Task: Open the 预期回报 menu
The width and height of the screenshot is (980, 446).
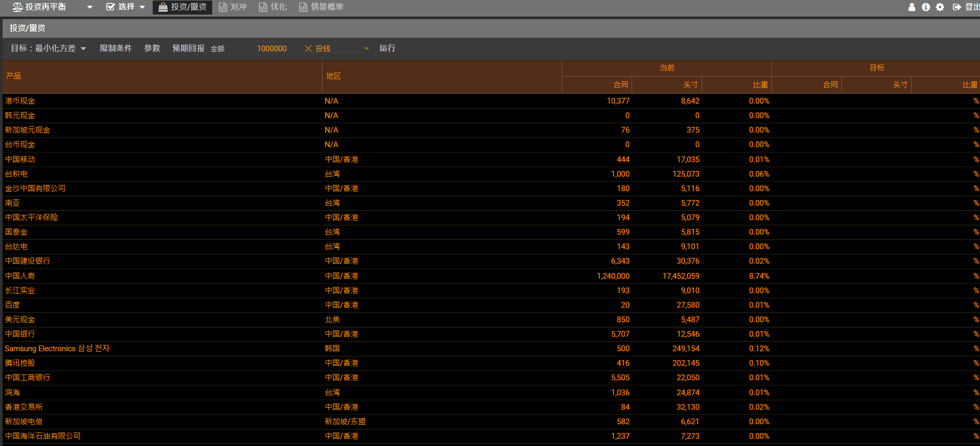Action: point(188,48)
